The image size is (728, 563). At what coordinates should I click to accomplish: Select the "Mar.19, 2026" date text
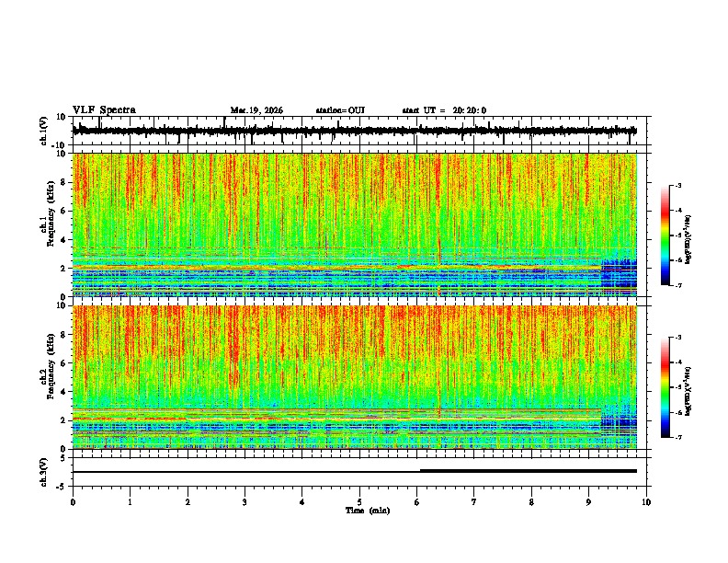[x=256, y=110]
